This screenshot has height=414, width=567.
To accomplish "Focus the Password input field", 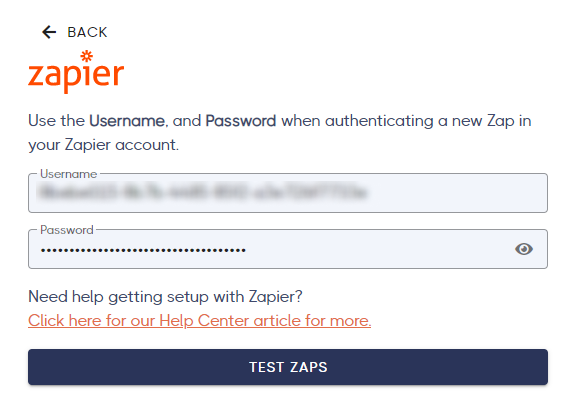I will pos(288,249).
